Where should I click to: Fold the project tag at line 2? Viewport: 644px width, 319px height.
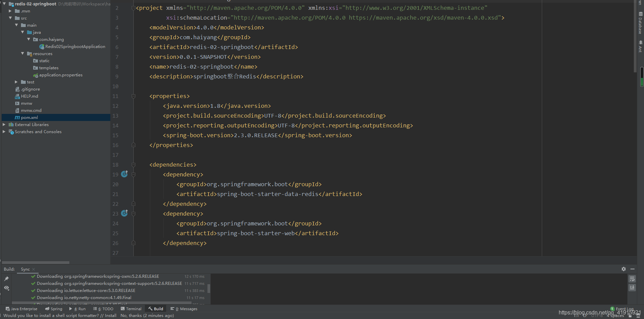[x=133, y=8]
